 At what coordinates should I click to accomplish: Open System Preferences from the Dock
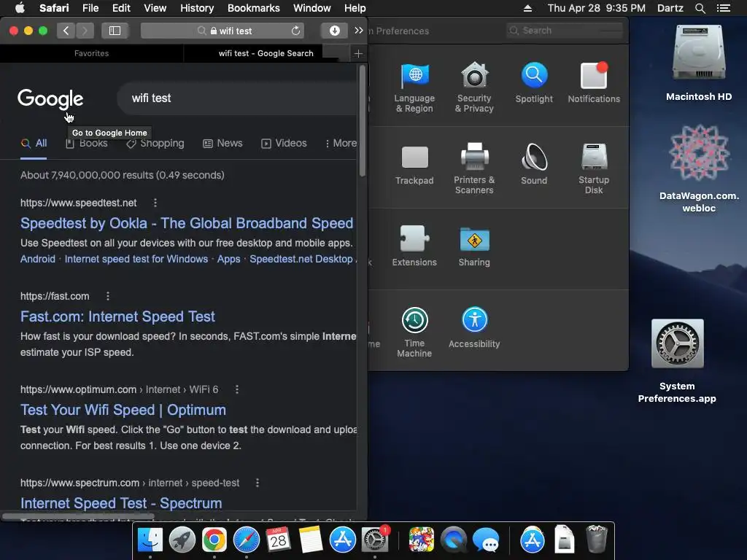point(374,540)
